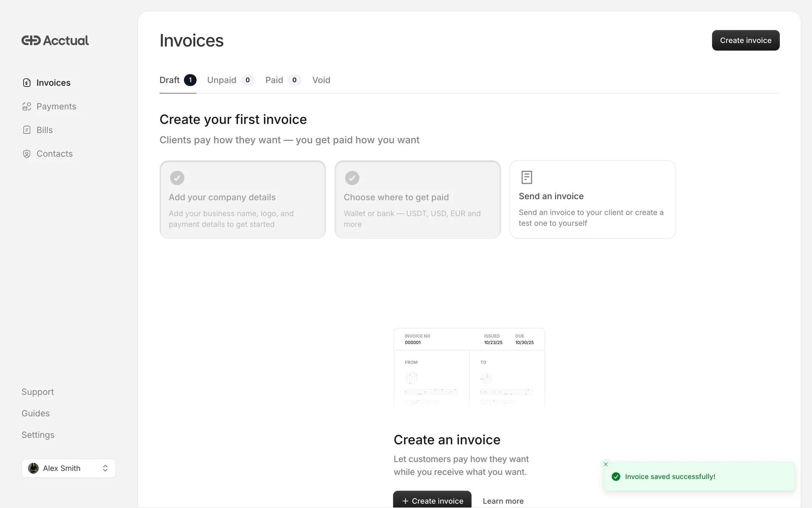This screenshot has width=812, height=508.
Task: Click the Payments sidebar icon
Action: click(x=27, y=106)
